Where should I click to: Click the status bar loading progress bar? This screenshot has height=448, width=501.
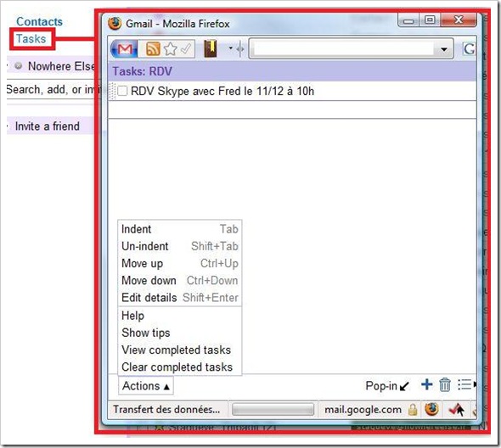[x=273, y=409]
